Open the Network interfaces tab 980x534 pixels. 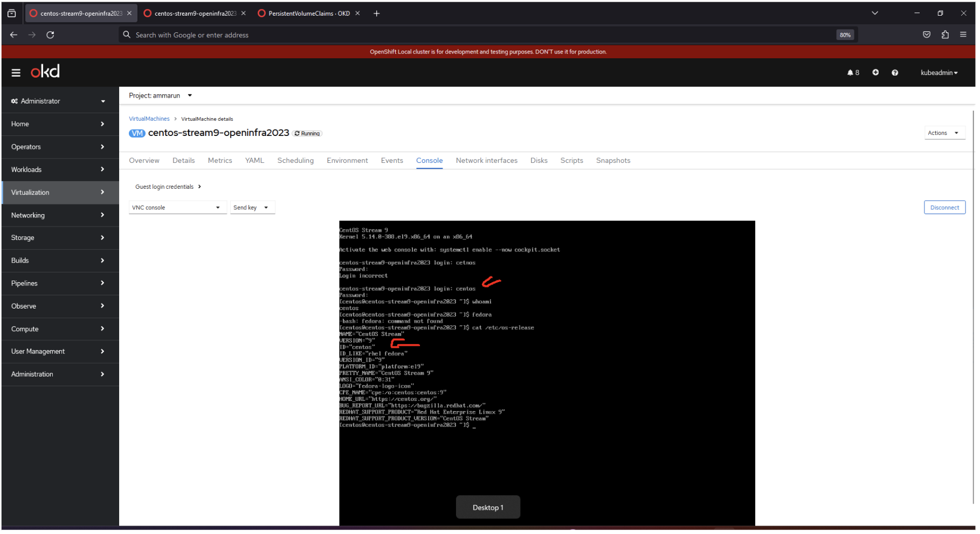tap(488, 161)
